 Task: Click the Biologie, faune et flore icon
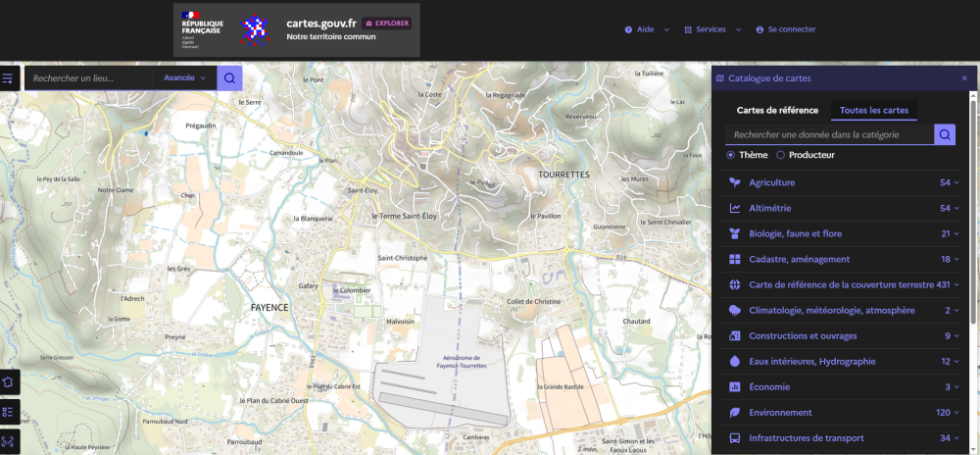(x=735, y=233)
